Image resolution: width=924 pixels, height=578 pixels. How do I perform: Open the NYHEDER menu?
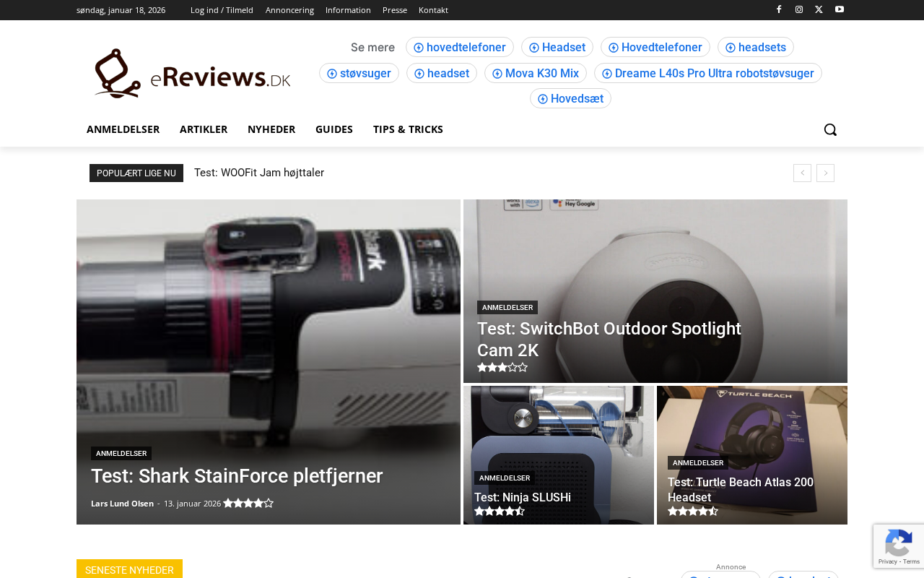coord(271,129)
